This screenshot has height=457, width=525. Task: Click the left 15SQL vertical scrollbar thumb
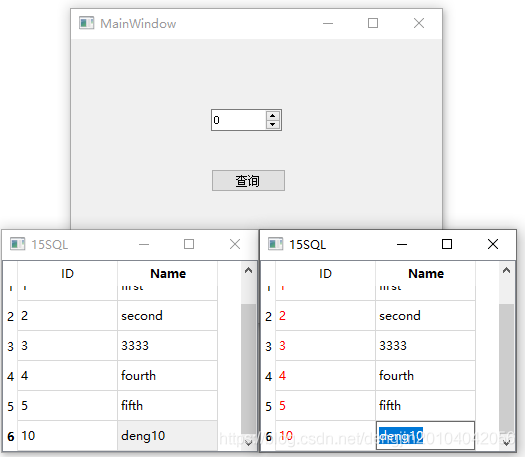pos(248,368)
